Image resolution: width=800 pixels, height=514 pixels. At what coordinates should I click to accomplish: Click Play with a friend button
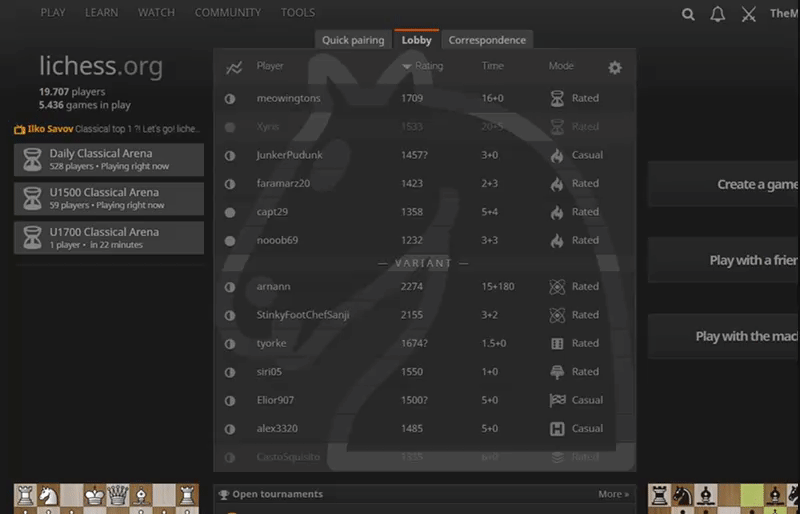click(723, 260)
